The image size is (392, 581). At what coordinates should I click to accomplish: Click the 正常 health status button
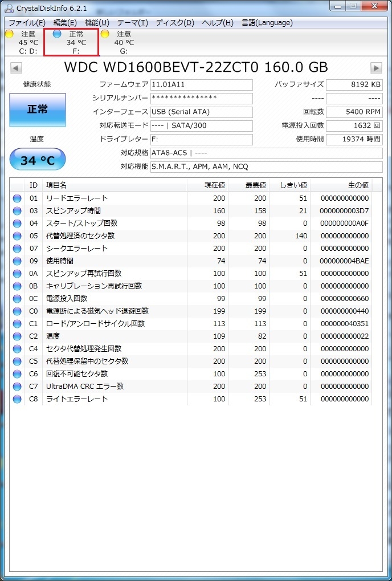click(x=38, y=109)
